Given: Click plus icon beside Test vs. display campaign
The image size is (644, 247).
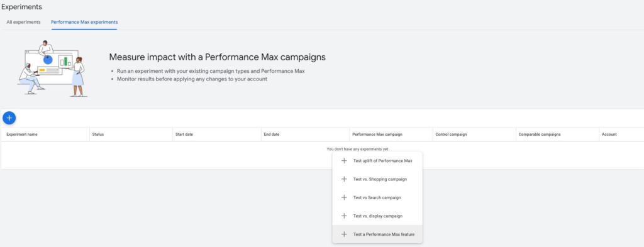Looking at the screenshot, I should coord(344,216).
